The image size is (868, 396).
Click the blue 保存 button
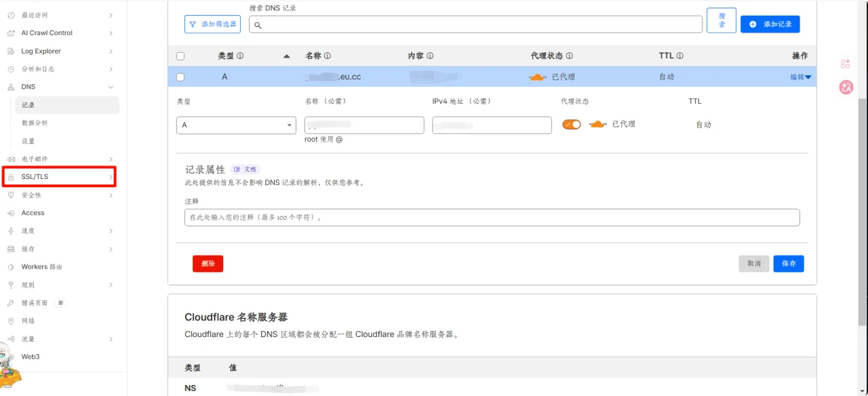[789, 264]
